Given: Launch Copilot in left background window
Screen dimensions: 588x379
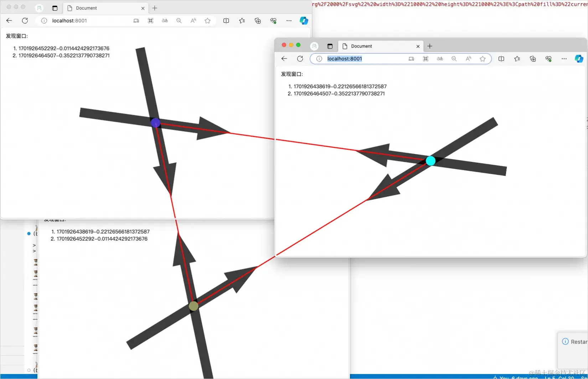Looking at the screenshot, I should click(304, 21).
